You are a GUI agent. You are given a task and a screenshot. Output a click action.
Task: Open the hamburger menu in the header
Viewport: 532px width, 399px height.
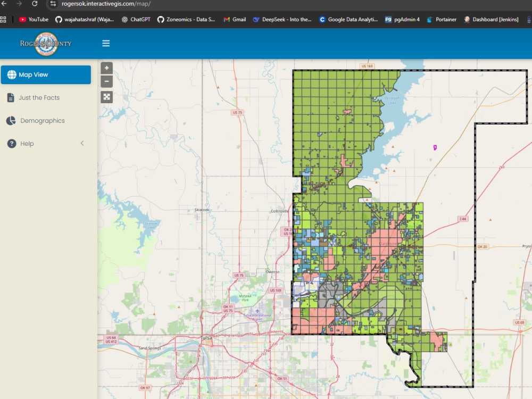106,44
